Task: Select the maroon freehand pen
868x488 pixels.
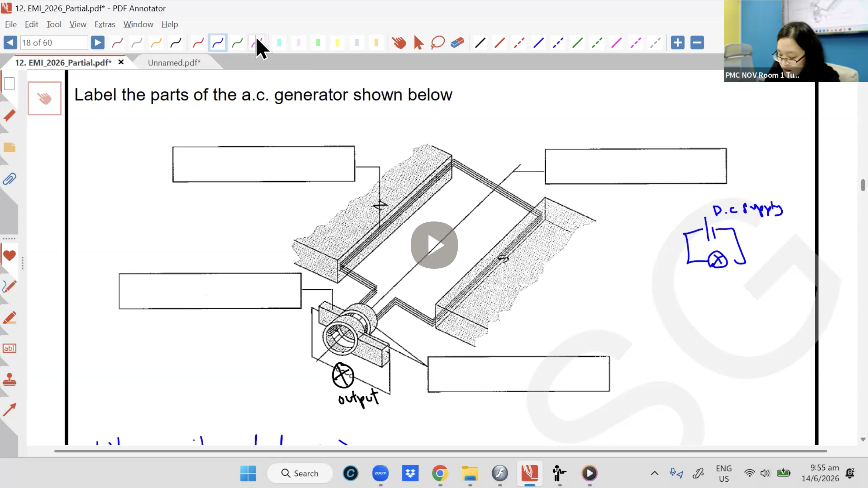Action: coord(117,43)
